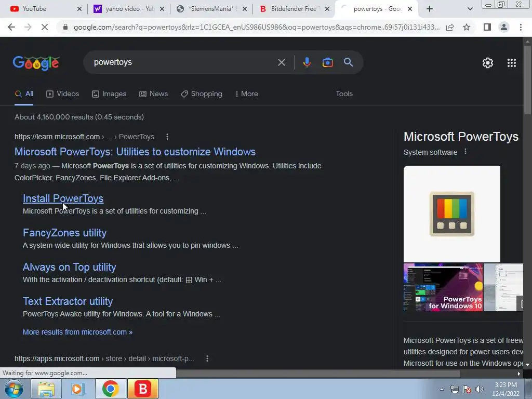This screenshot has width=532, height=399.
Task: Open the Always on Top utility link
Action: pyautogui.click(x=69, y=267)
